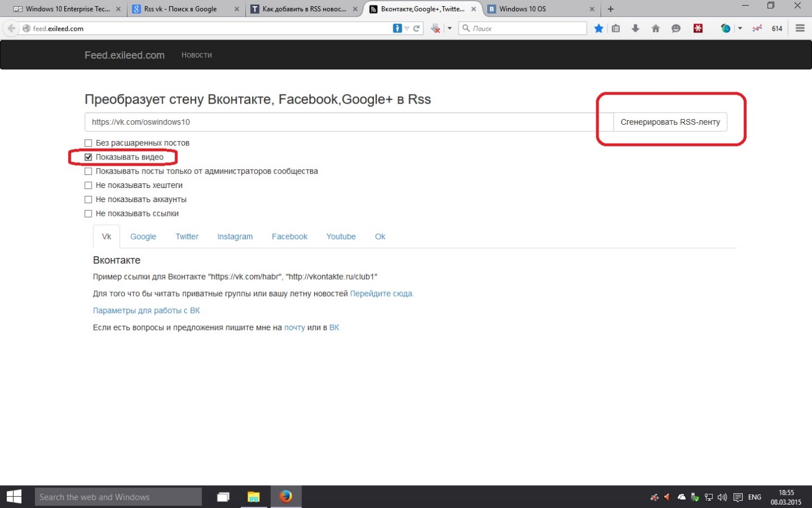Tick the Не показывать хештеги checkbox
The width and height of the screenshot is (812, 508).
(x=88, y=186)
